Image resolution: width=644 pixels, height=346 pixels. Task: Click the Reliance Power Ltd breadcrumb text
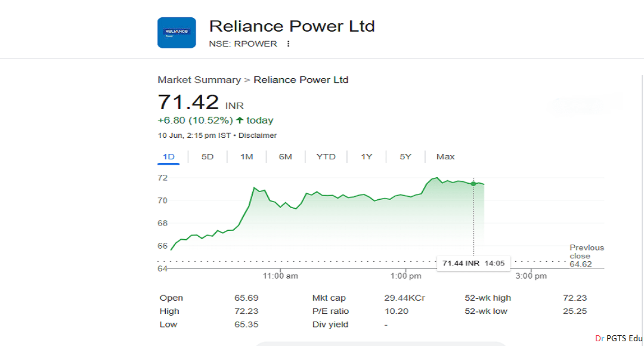(301, 80)
